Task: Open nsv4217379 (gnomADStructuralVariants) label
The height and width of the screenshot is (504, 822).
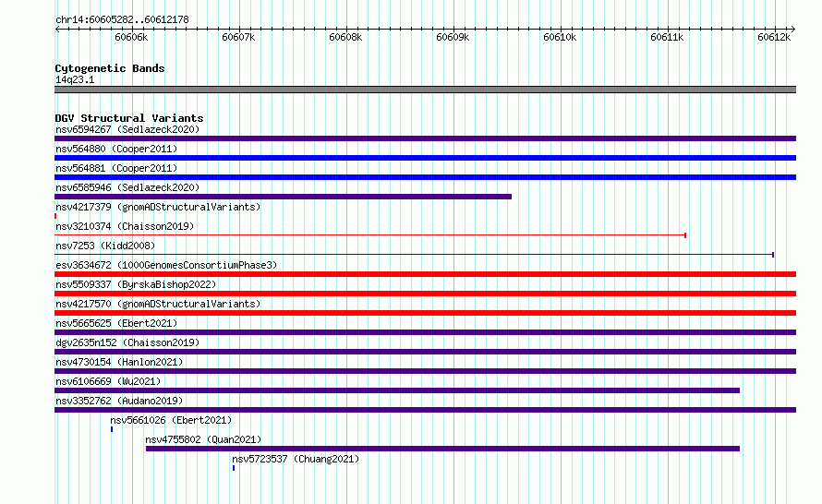Action: pos(158,207)
